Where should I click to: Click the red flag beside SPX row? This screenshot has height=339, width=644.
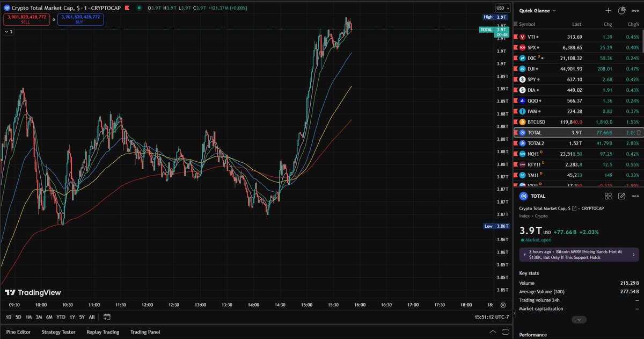516,47
